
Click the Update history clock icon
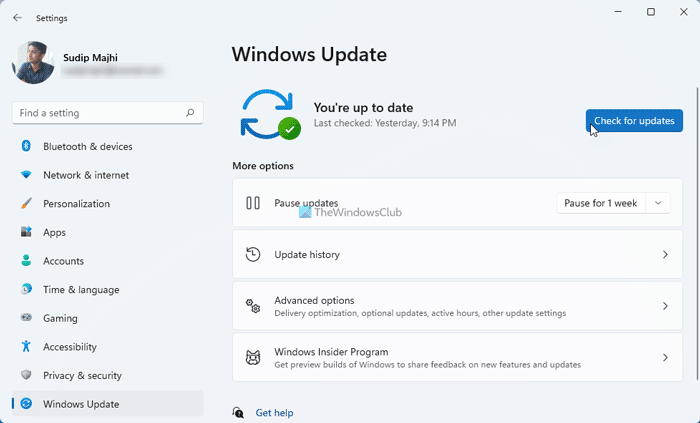tap(253, 255)
